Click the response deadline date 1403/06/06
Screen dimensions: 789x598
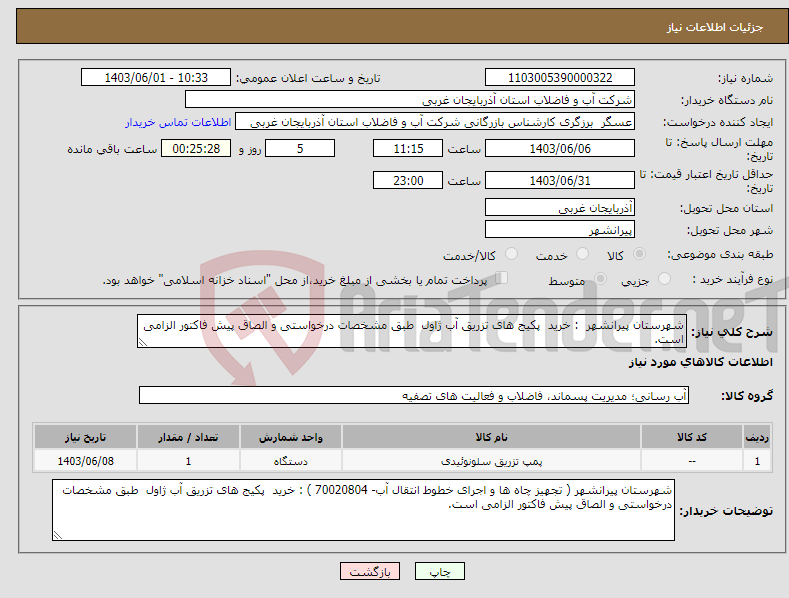(560, 148)
